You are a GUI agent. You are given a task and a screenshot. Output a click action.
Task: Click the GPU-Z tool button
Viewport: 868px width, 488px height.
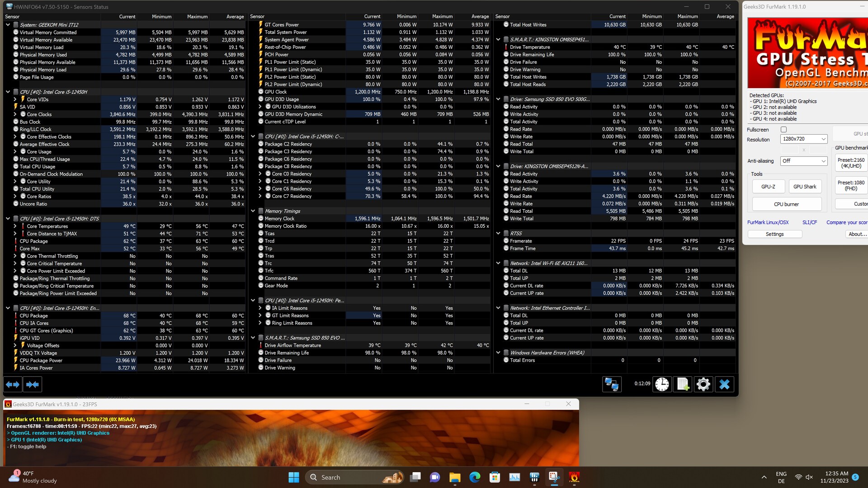tap(768, 187)
